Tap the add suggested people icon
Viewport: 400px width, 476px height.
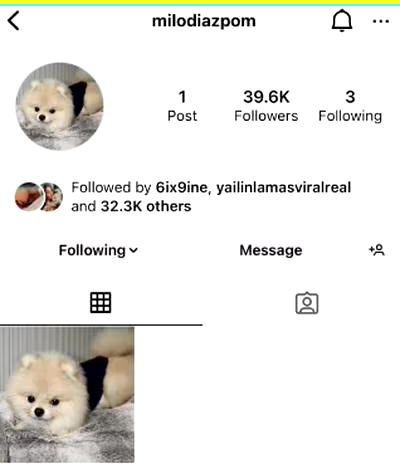pos(377,250)
